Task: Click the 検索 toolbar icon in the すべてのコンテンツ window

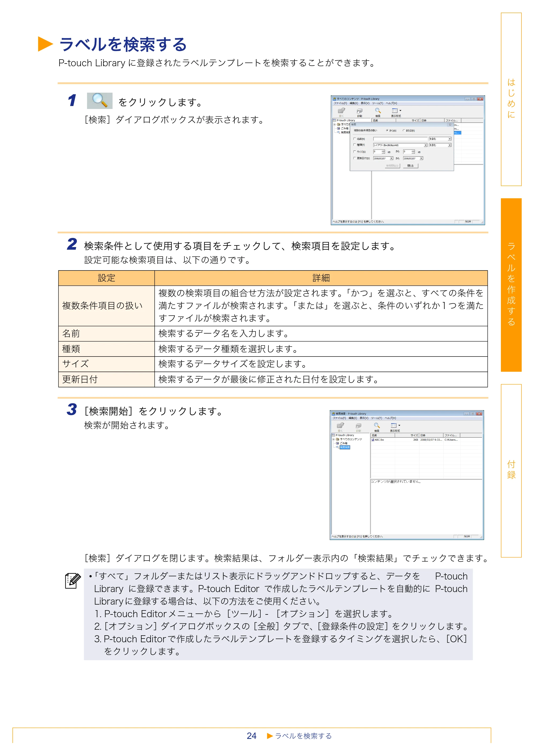Action: [x=378, y=111]
